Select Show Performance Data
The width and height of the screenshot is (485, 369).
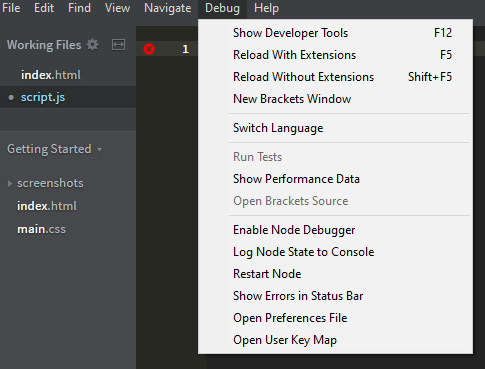[x=335, y=179]
